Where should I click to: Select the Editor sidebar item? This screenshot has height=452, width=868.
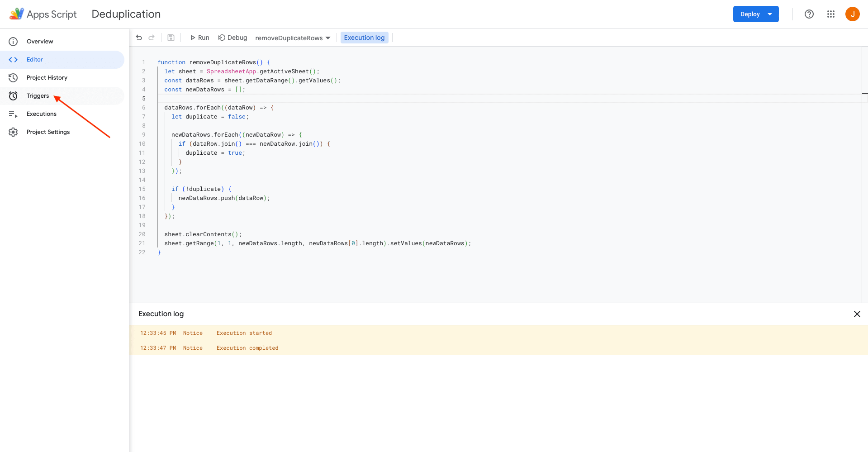(x=62, y=60)
